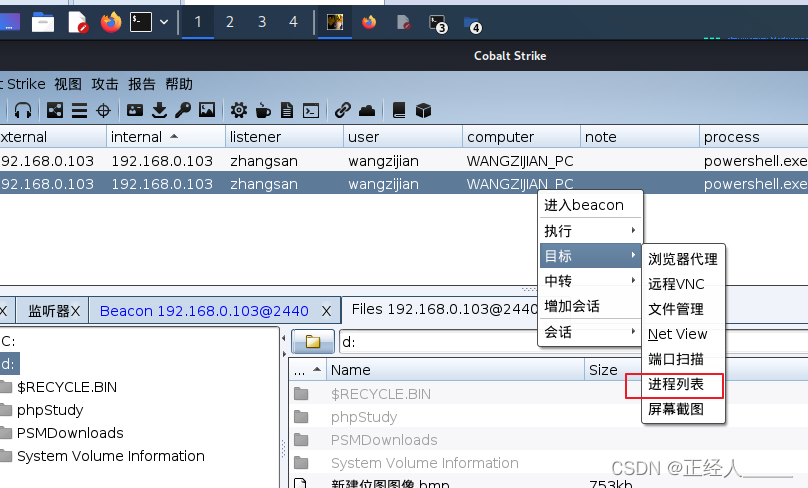The height and width of the screenshot is (488, 808).
Task: Open the 报告 menu
Action: pyautogui.click(x=142, y=83)
